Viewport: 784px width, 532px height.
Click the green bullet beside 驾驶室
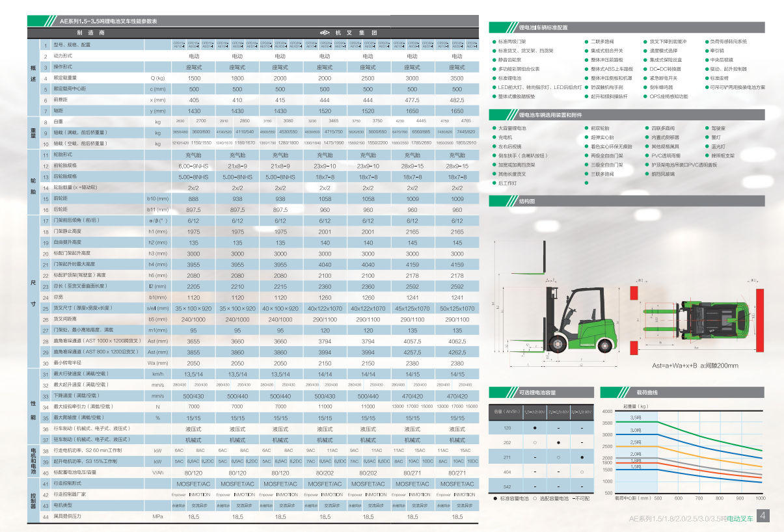(706, 129)
